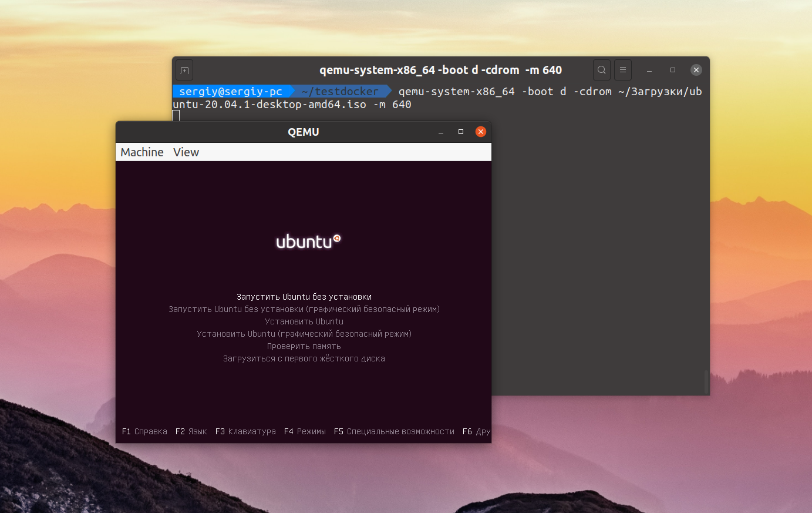812x513 pixels.
Task: Close the QEMU window
Action: [481, 132]
